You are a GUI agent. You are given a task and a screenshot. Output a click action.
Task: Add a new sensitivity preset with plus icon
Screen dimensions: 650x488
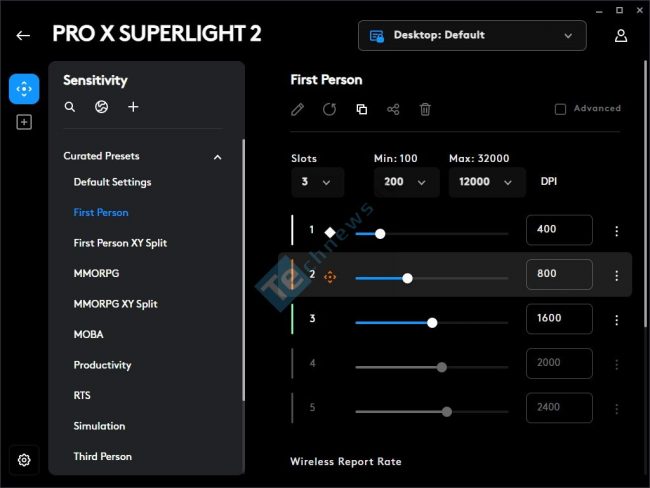point(133,107)
